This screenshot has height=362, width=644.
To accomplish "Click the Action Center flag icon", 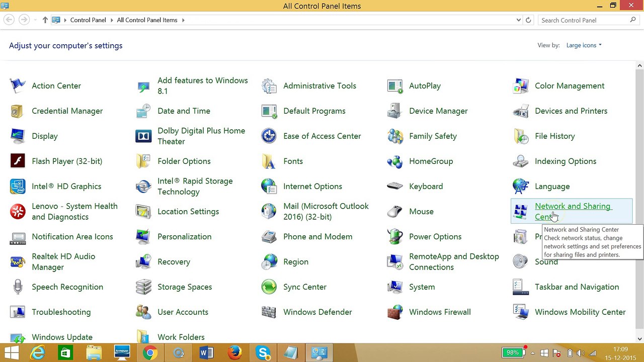I will click(x=18, y=86).
